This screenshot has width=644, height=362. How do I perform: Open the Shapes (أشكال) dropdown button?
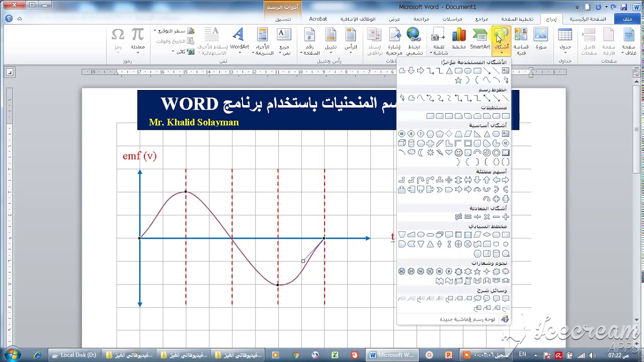(501, 40)
